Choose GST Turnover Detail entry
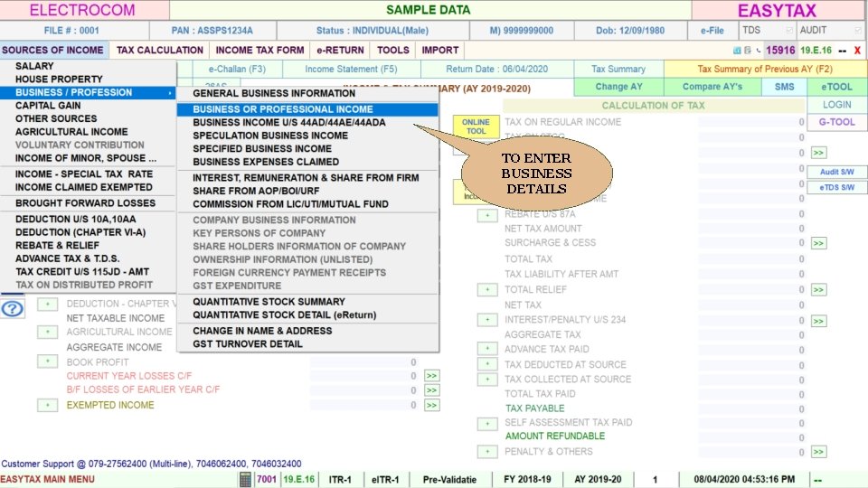 pyautogui.click(x=307, y=344)
